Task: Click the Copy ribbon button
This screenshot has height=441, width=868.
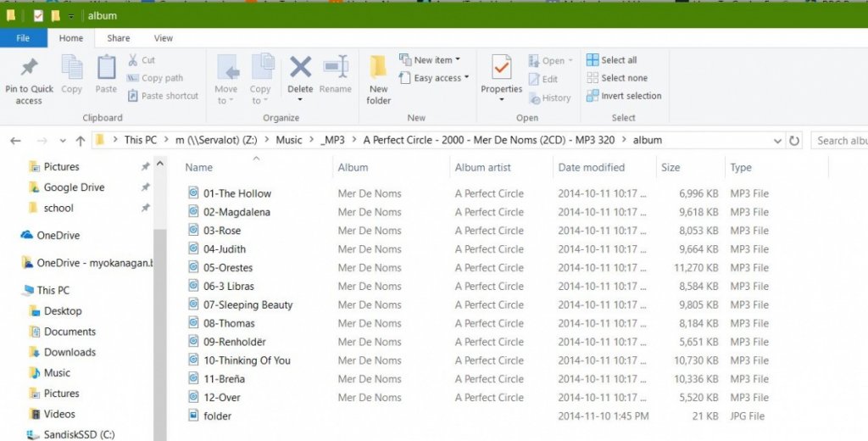Action: 71,75
